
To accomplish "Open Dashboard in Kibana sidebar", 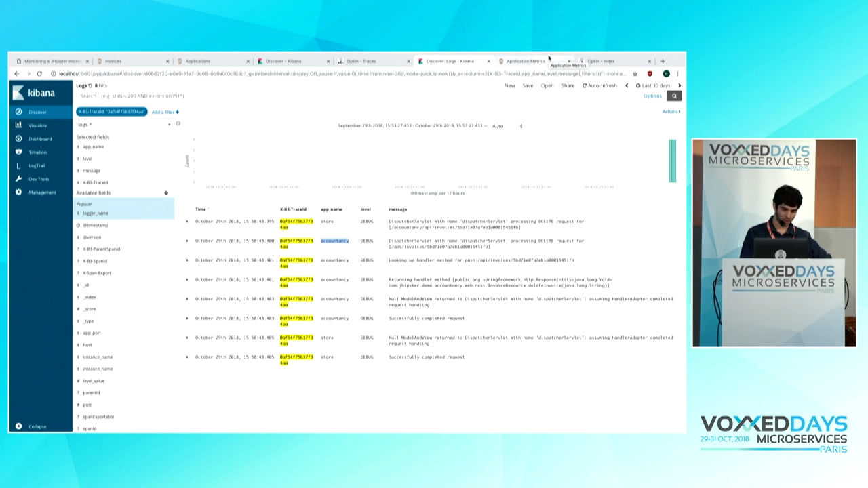I will (x=41, y=139).
